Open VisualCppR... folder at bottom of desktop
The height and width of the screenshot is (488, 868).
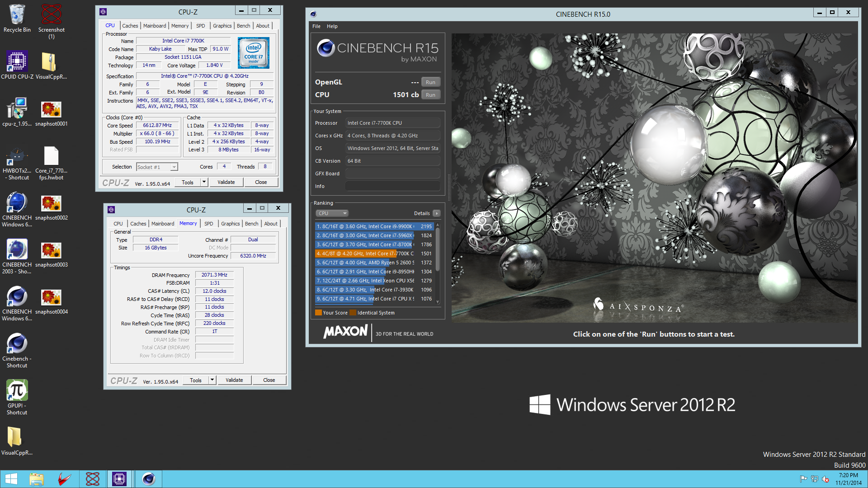coord(17,441)
